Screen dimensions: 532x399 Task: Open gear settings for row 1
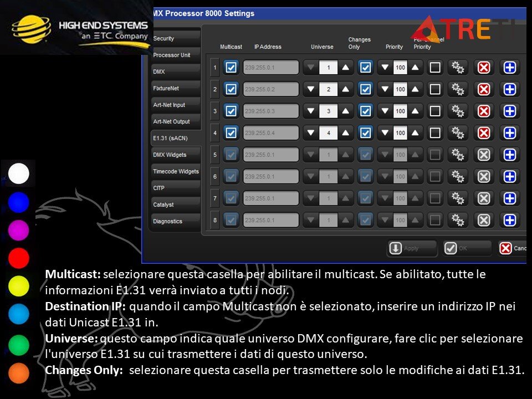click(x=458, y=68)
